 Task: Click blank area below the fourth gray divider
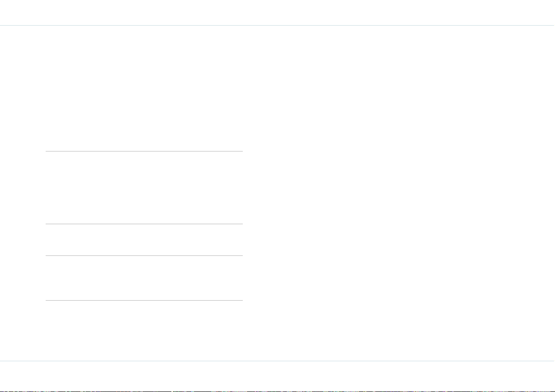pos(144,330)
